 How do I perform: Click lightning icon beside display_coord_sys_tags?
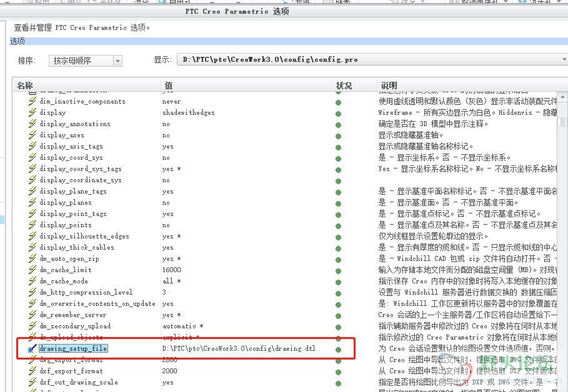(32, 169)
